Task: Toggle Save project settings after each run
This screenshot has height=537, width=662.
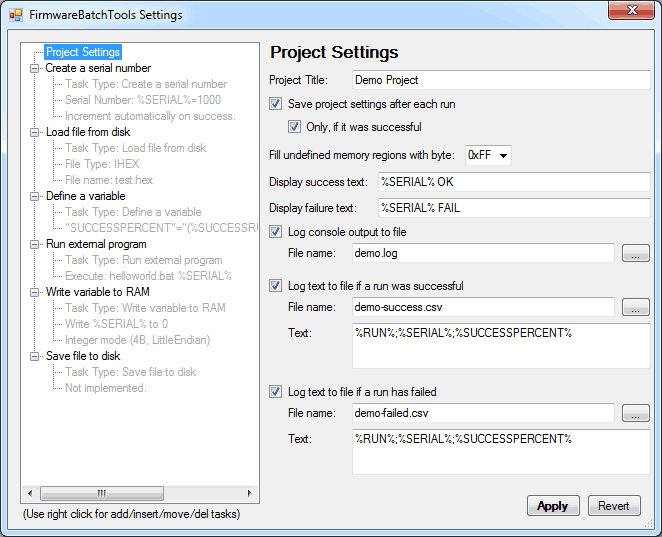Action: coord(276,103)
